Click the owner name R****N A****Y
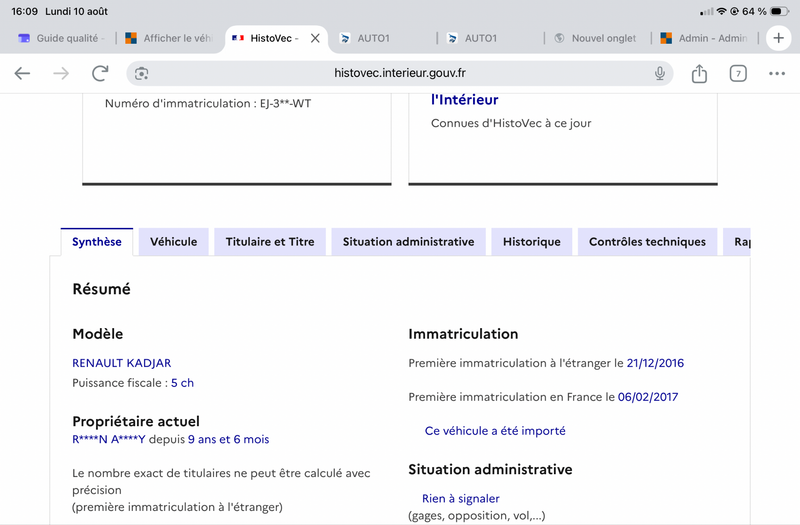Viewport: 800px width, 525px height. tap(109, 439)
